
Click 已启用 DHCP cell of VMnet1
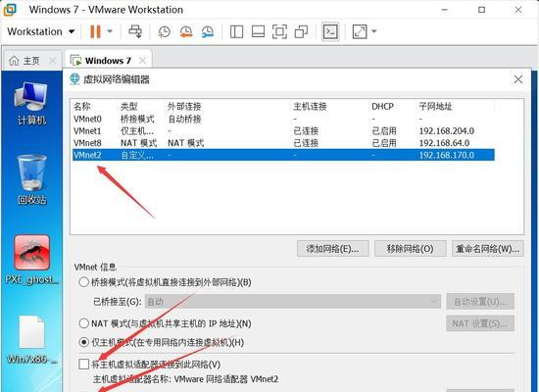tap(384, 131)
